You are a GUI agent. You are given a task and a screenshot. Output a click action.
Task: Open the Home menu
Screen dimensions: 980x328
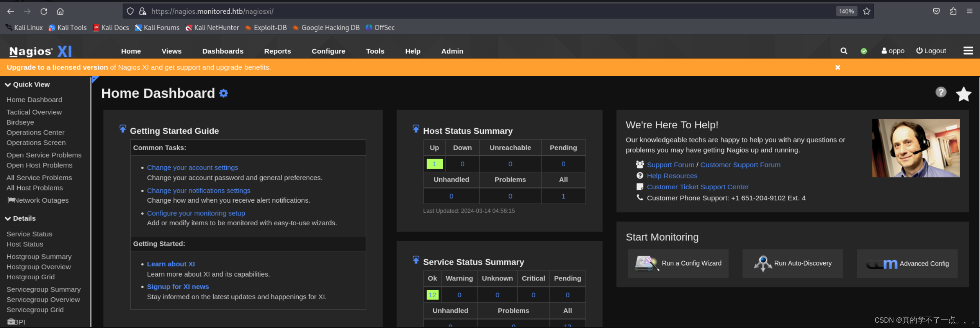click(131, 51)
